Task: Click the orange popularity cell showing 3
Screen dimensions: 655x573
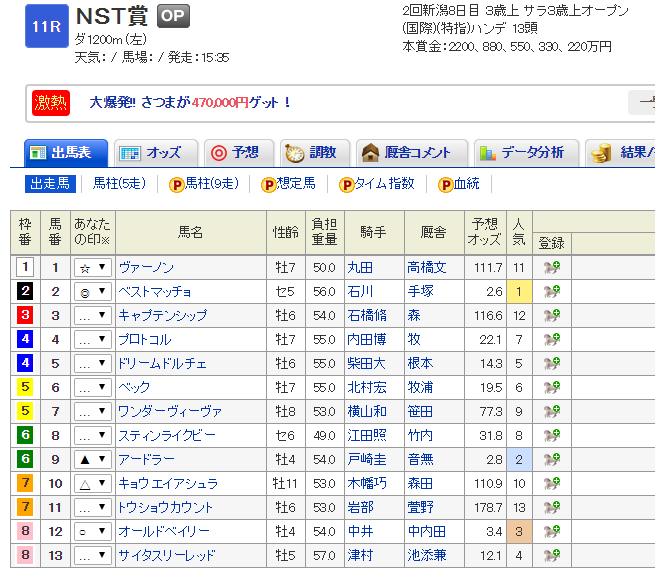Action: pyautogui.click(x=519, y=532)
